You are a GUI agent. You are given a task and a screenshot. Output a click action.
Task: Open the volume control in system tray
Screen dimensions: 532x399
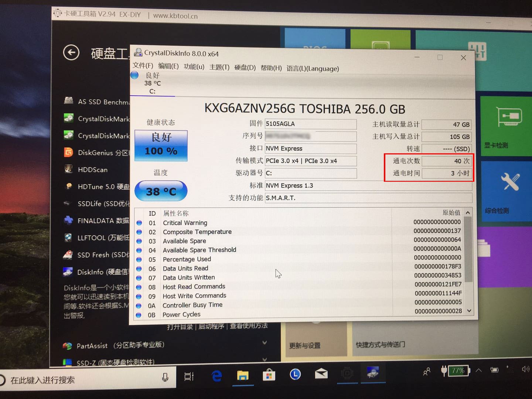[526, 369]
